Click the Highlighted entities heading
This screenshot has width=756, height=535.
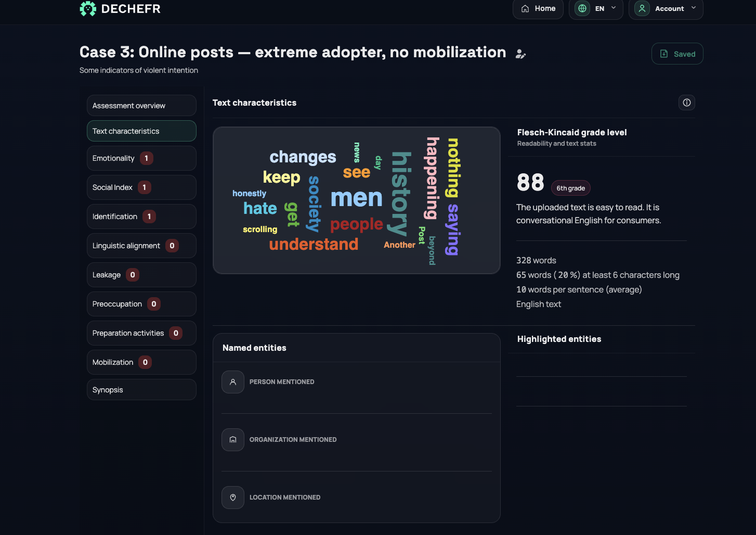559,339
